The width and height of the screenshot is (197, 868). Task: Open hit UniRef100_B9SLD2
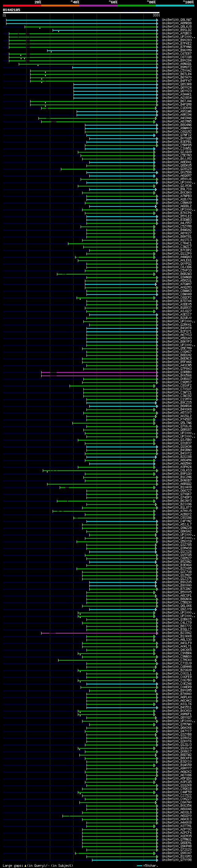(176, 30)
